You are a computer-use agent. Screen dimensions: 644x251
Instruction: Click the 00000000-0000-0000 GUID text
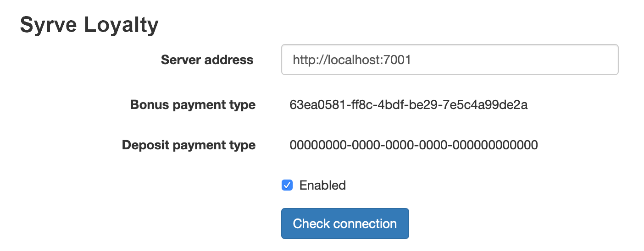pos(414,145)
